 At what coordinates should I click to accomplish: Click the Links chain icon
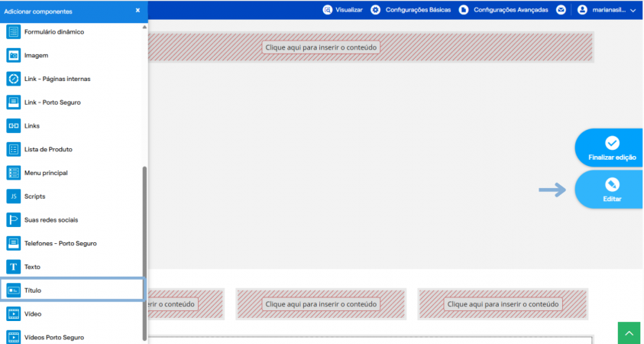tap(14, 126)
